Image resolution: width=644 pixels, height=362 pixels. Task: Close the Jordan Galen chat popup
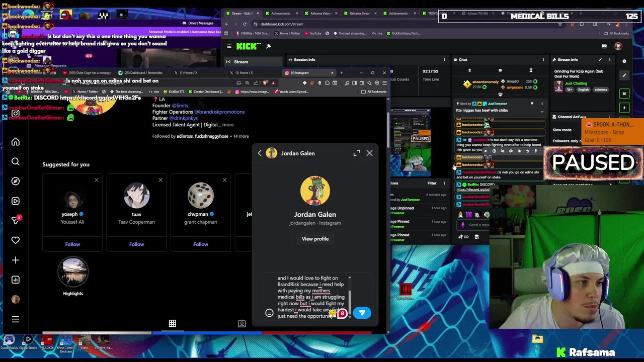369,153
